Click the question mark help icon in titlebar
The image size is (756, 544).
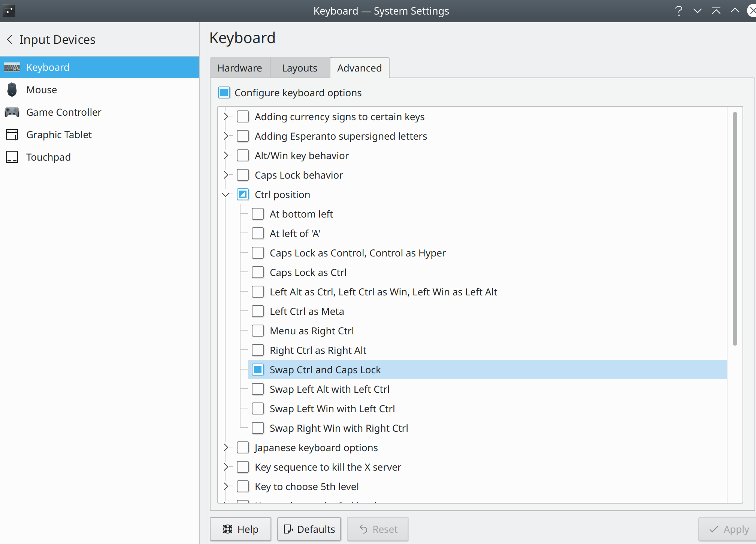click(678, 10)
